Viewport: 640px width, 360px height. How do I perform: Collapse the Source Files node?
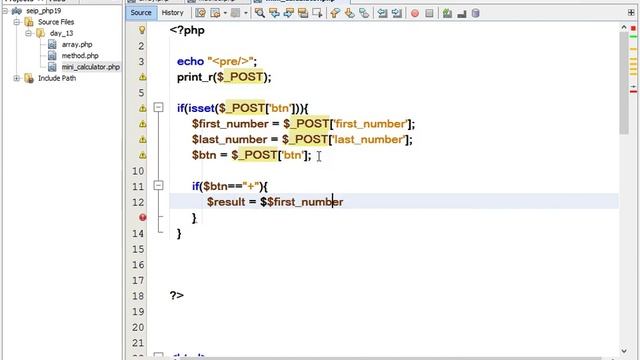tap(17, 22)
